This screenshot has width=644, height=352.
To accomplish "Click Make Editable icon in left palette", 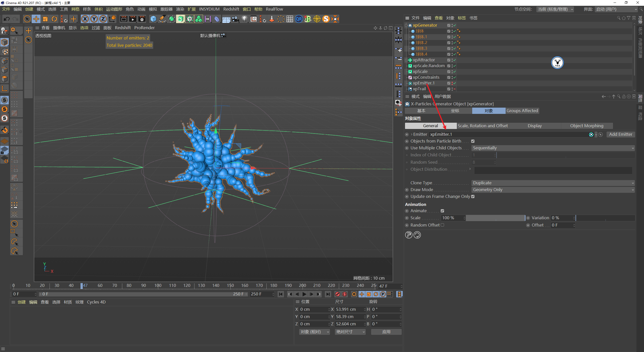I will (x=5, y=31).
